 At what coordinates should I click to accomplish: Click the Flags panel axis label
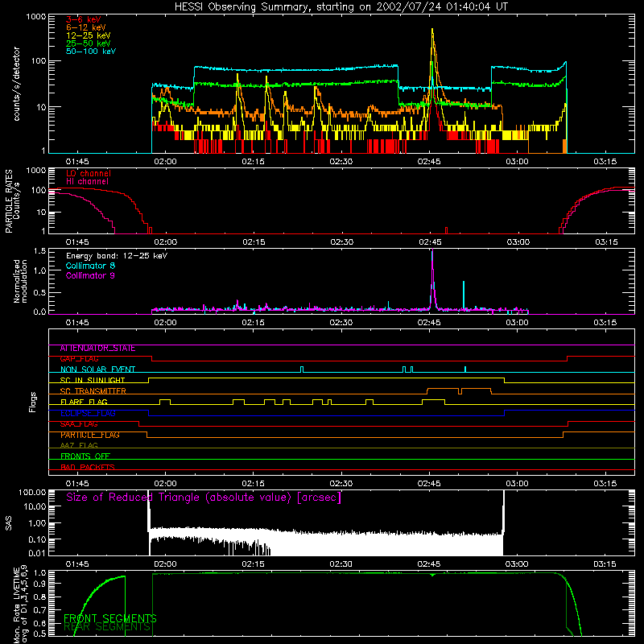(x=32, y=402)
